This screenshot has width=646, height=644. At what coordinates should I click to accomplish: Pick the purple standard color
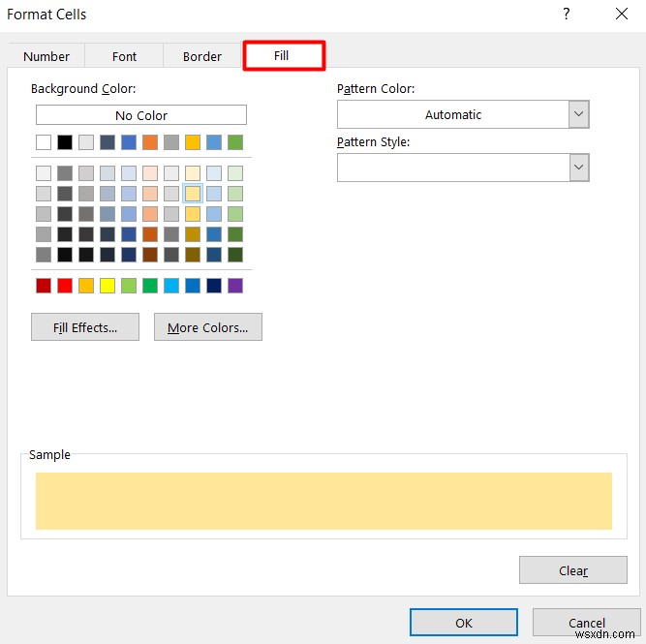coord(235,286)
